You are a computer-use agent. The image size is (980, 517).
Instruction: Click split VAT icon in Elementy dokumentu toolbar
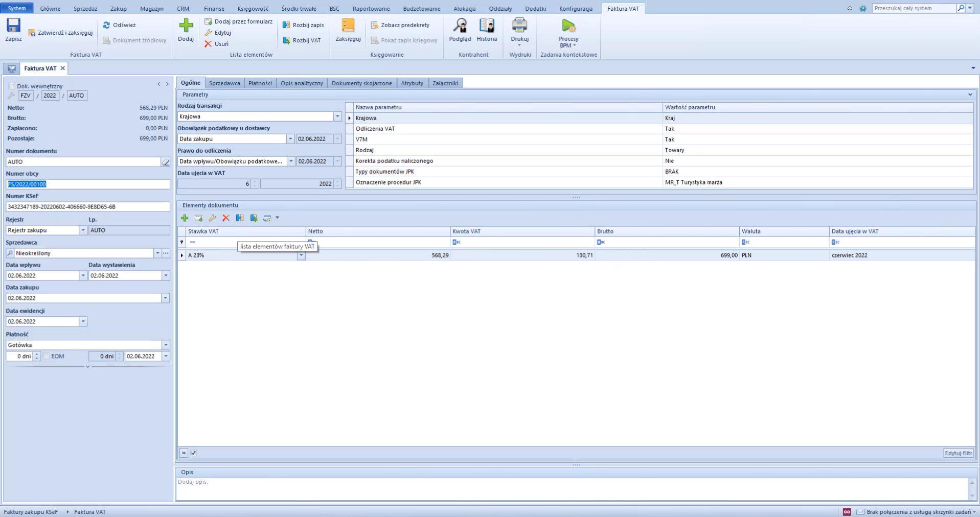pyautogui.click(x=254, y=218)
